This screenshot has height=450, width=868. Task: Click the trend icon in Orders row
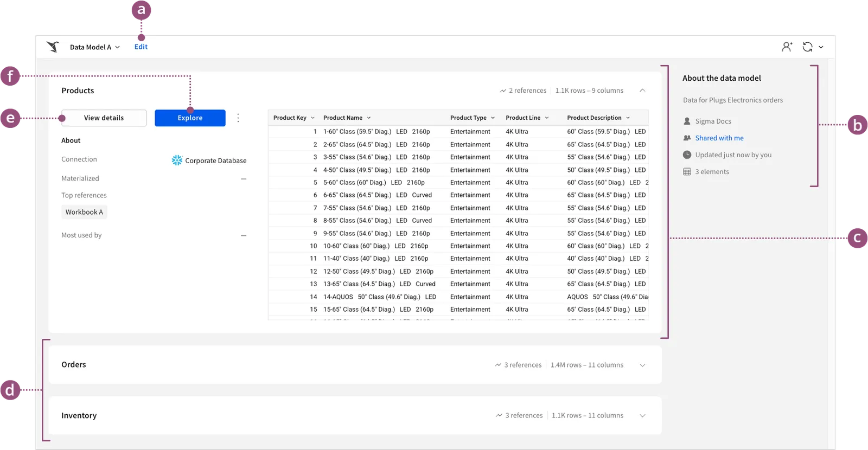point(498,365)
